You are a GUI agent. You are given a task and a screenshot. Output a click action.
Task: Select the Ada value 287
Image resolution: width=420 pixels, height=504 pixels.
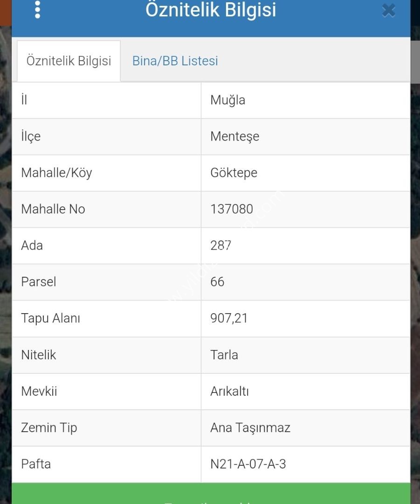click(220, 245)
